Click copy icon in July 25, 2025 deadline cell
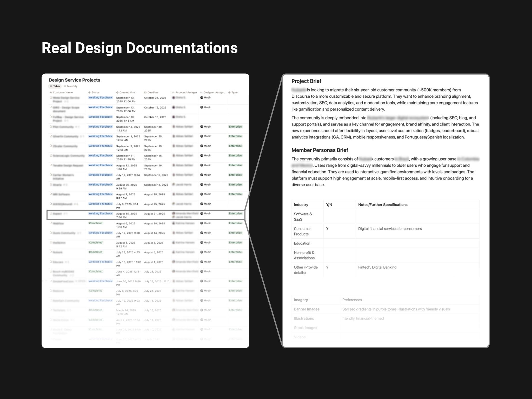 [x=168, y=281]
